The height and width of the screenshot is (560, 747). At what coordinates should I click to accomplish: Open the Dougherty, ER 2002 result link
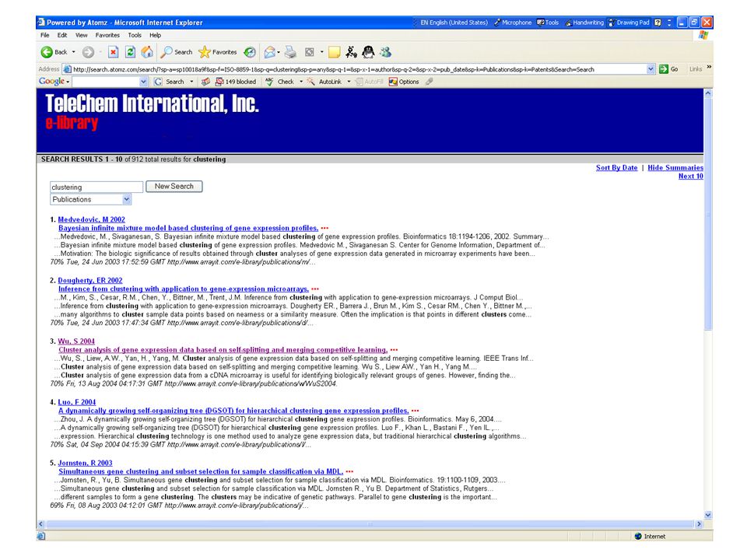click(90, 281)
